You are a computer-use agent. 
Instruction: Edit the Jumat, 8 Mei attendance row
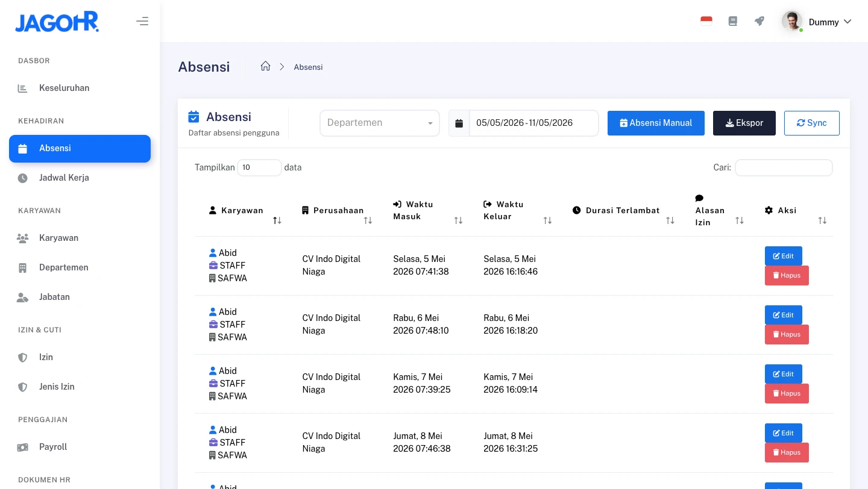783,433
